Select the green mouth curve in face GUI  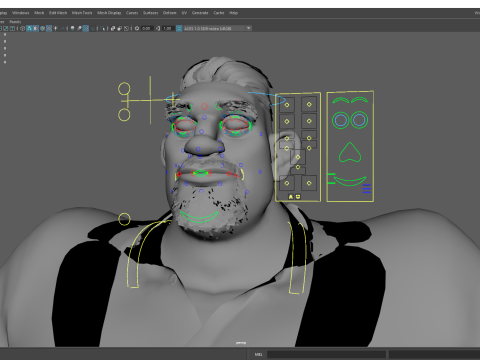350,181
